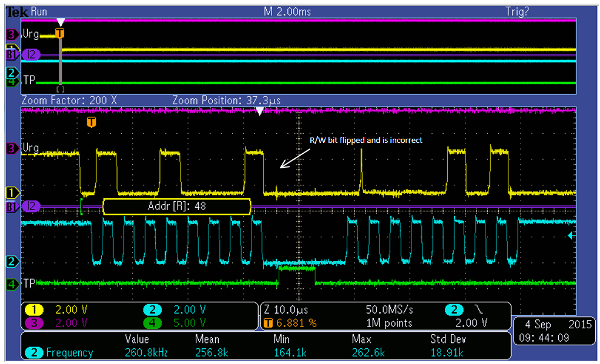
Task: Click the Urg label in zoom window
Action: click(x=31, y=148)
